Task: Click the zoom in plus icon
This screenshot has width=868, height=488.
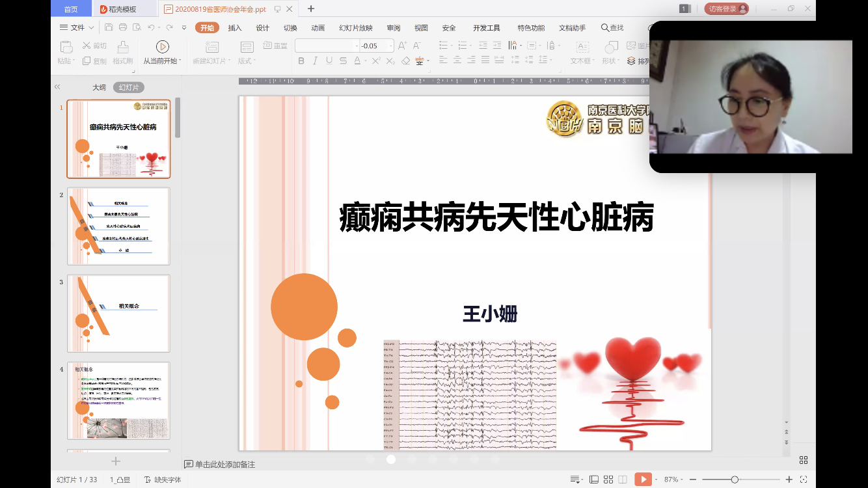Action: 789,480
